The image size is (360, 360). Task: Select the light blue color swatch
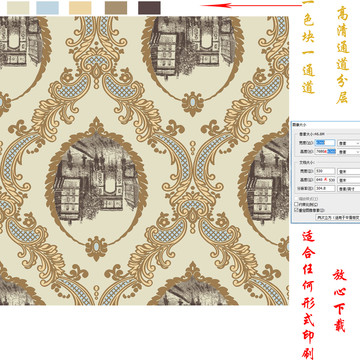[47, 8]
